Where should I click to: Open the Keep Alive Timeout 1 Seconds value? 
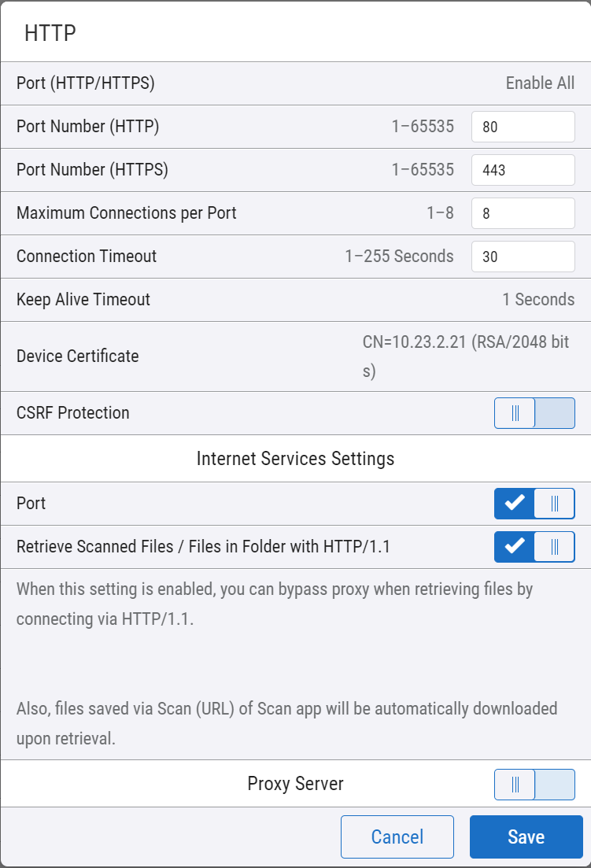click(538, 300)
